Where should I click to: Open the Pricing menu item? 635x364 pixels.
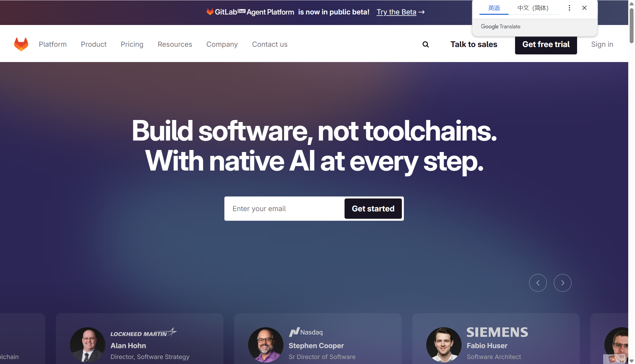click(x=132, y=44)
